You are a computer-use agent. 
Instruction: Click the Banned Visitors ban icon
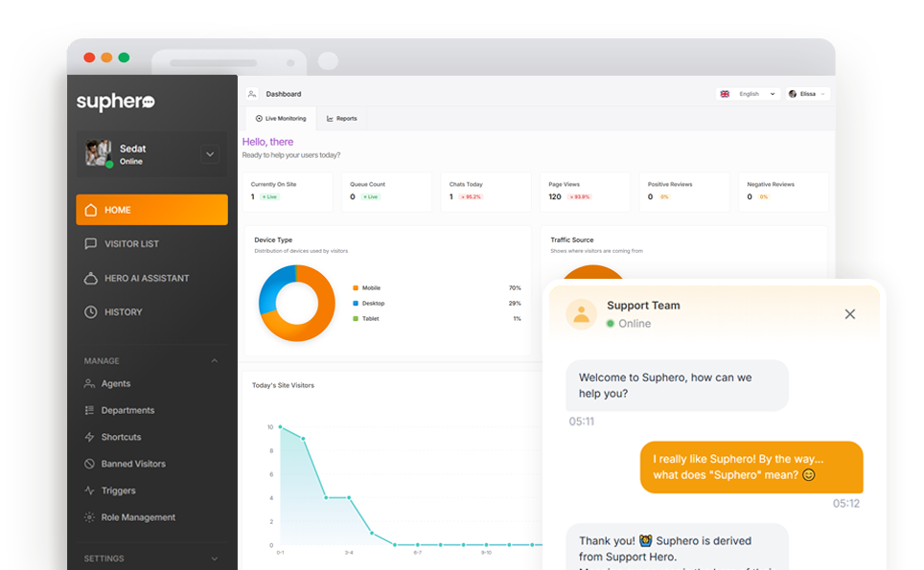tap(89, 464)
